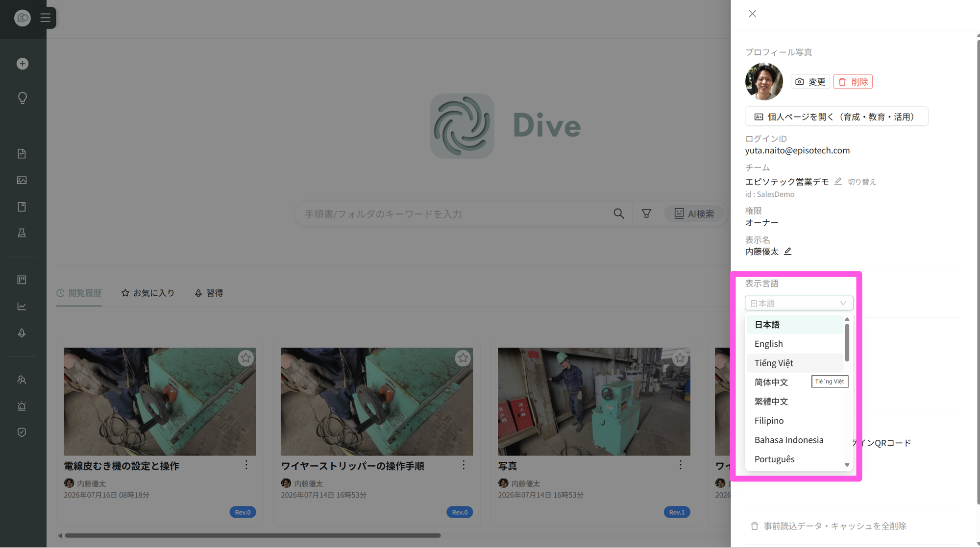Open the 写真 card thumbnail
This screenshot has height=548, width=980.
click(x=594, y=402)
